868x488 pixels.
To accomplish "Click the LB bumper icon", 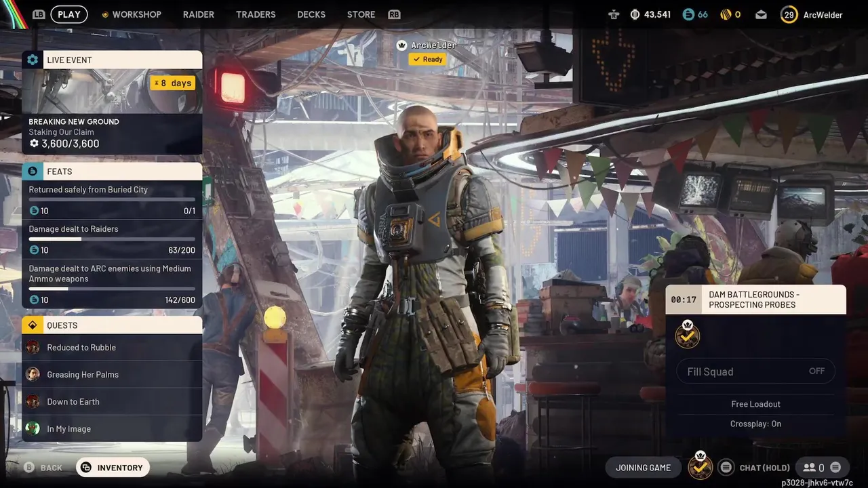I will 39,14.
